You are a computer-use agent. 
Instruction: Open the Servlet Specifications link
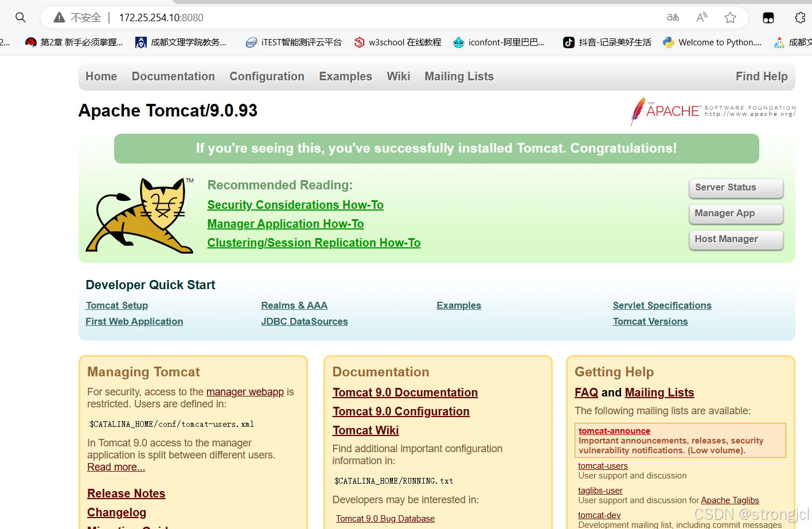[662, 305]
